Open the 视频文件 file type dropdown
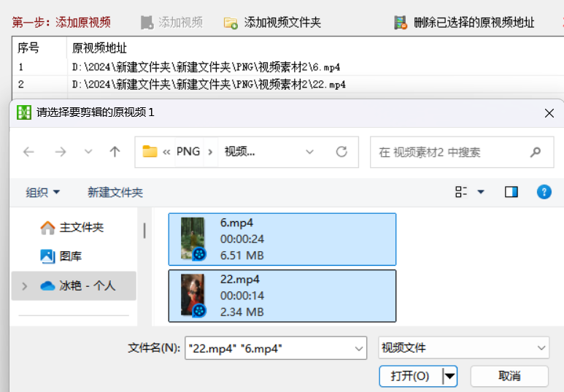The width and height of the screenshot is (564, 392). [x=463, y=347]
